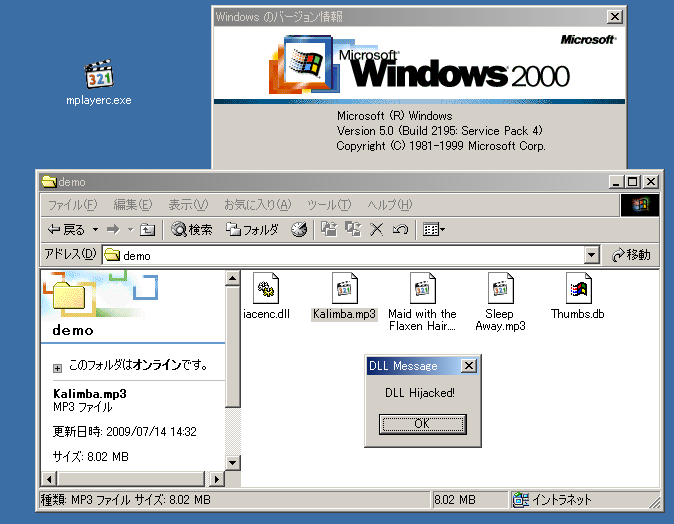
Task: Click the Forward arrow toolbar button
Action: click(113, 230)
